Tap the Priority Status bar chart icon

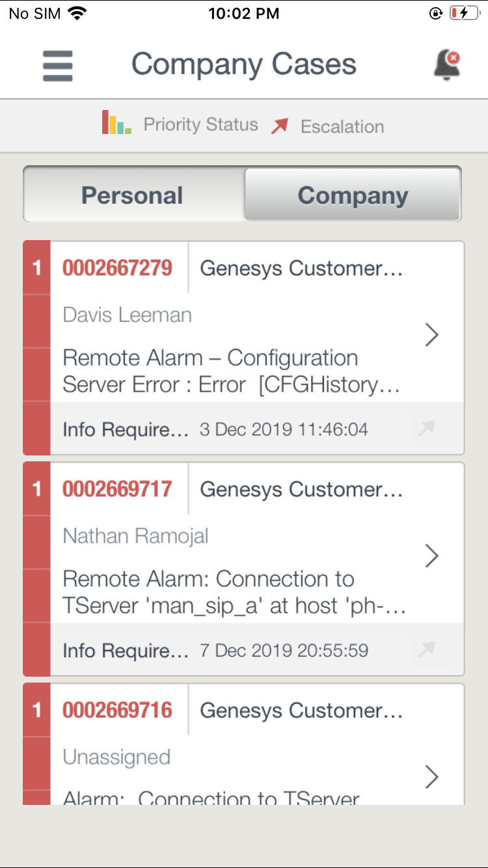coord(116,123)
